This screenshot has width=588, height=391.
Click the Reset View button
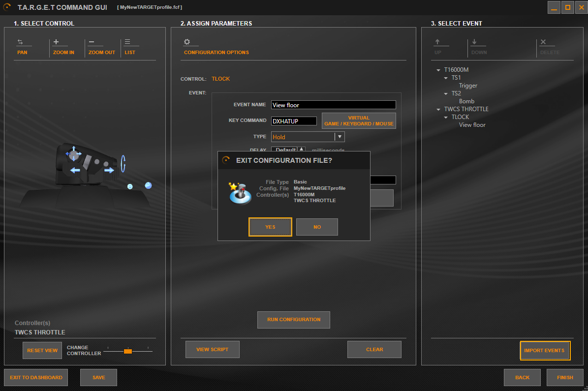(42, 351)
